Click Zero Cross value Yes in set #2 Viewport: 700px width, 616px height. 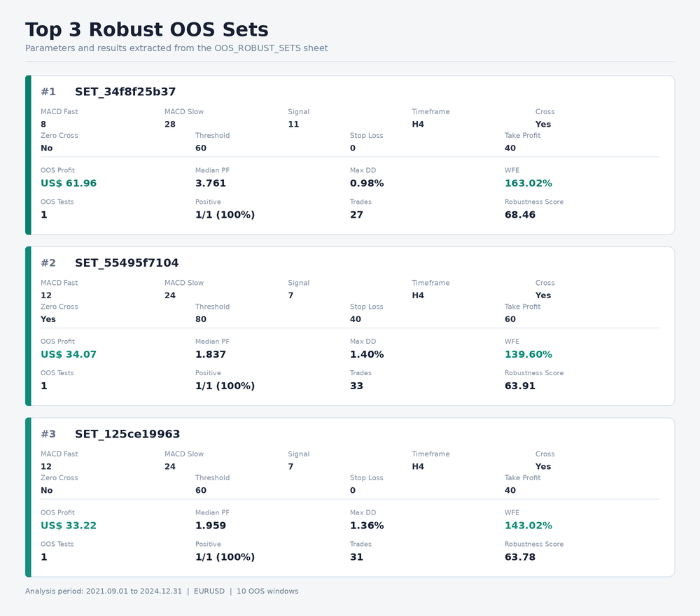pos(48,319)
